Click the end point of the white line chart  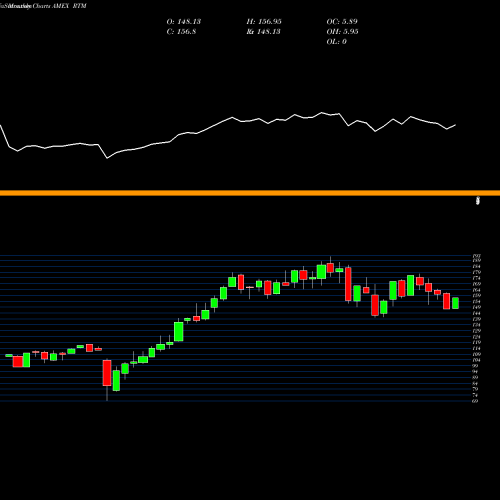click(455, 125)
